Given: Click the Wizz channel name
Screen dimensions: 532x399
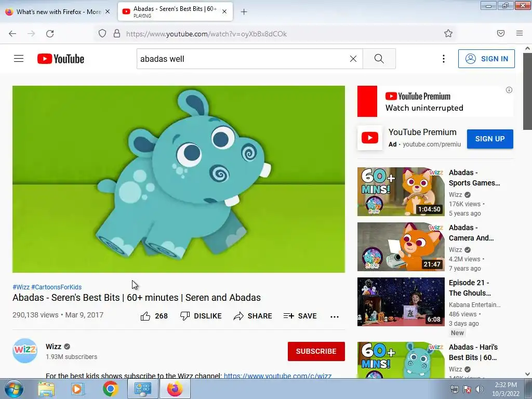Looking at the screenshot, I should [54, 347].
